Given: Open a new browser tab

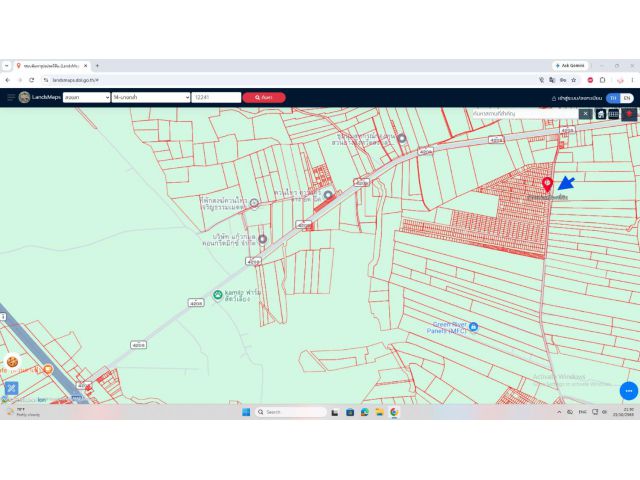Looking at the screenshot, I should tap(97, 66).
